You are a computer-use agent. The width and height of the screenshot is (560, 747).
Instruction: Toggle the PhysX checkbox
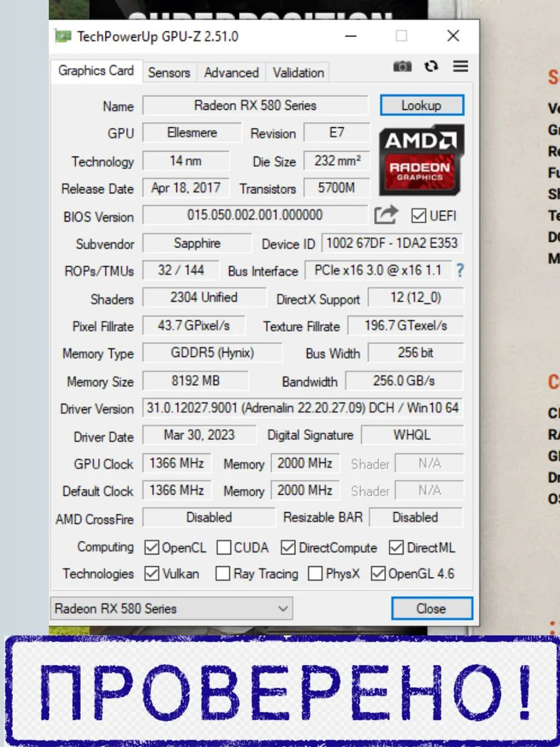(x=315, y=573)
